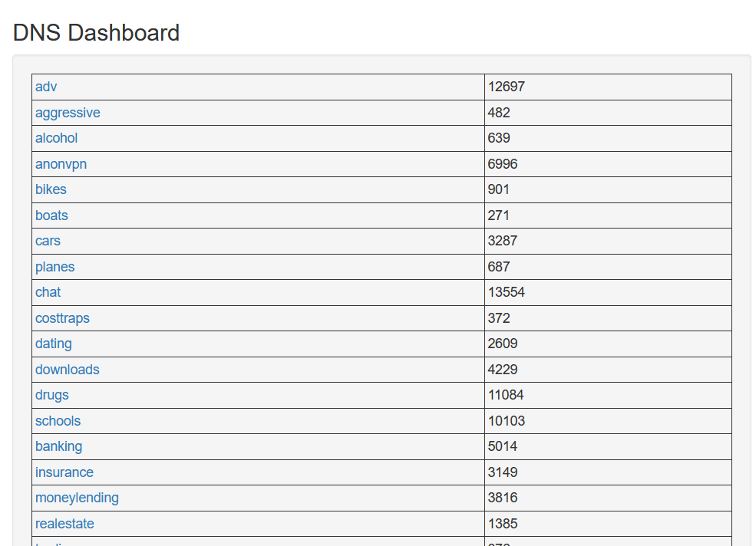Select the alcohol link
This screenshot has height=546, width=756.
pos(56,138)
